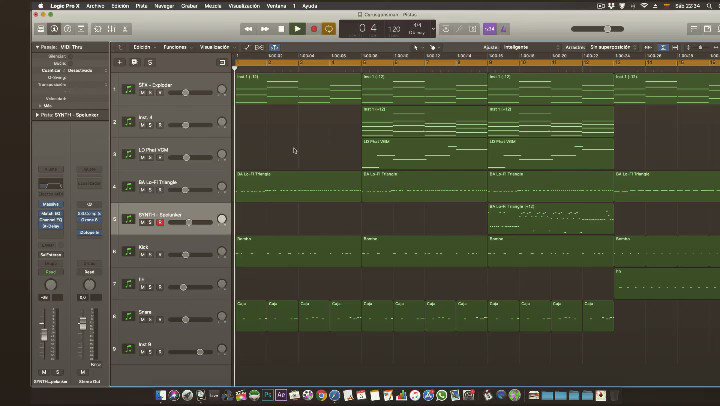Toggle the metronome button
This screenshot has height=406, width=720.
tap(504, 29)
